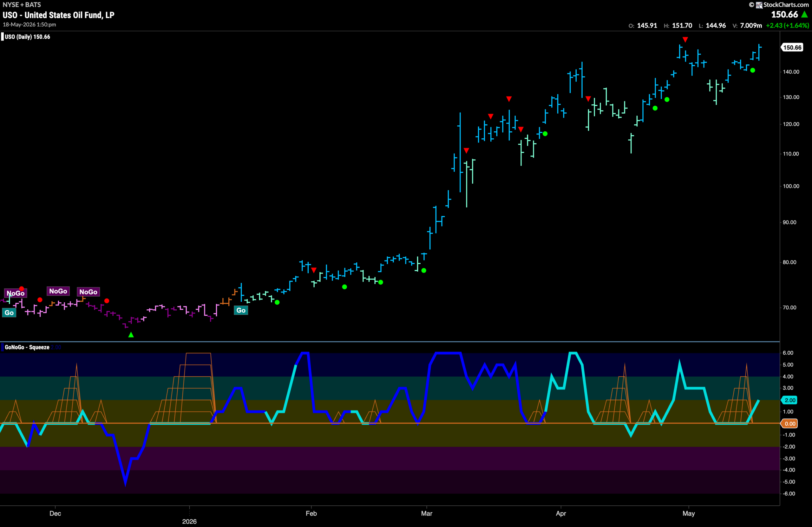This screenshot has width=812, height=527.
Task: Click the '-6.00' squeeze axis label
Action: (789, 494)
